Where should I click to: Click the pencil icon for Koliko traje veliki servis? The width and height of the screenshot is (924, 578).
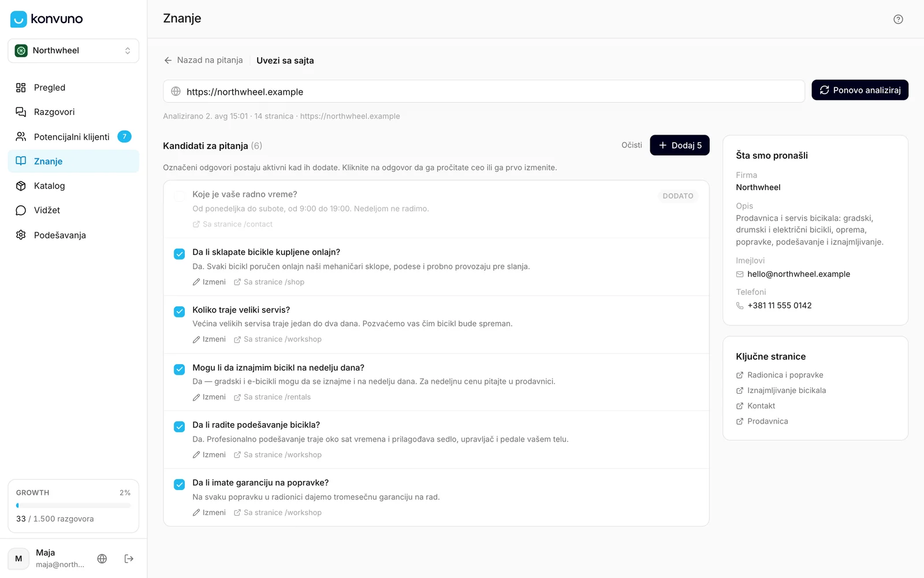(x=196, y=339)
